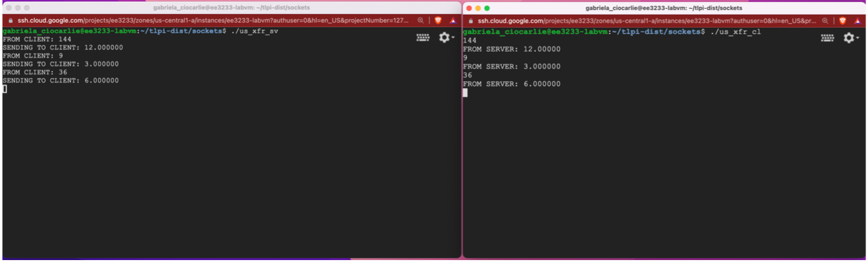Click the green user@host prompt in client terminal
The image size is (868, 262).
(x=535, y=32)
